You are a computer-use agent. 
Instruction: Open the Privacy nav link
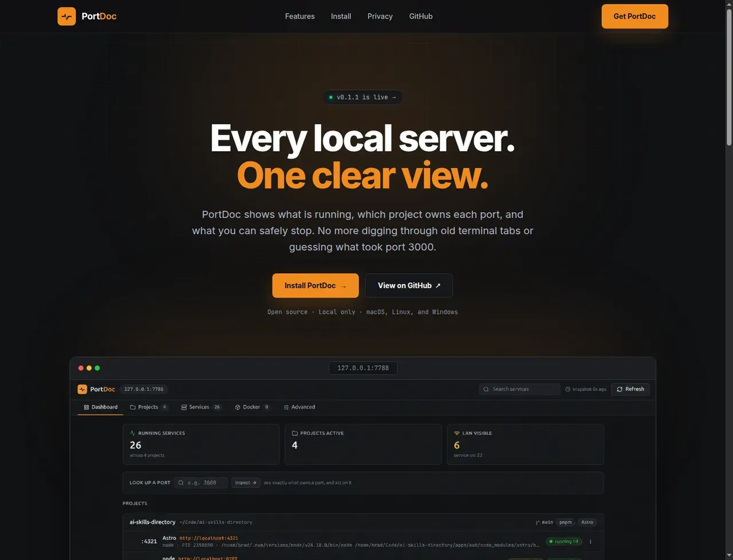[380, 16]
